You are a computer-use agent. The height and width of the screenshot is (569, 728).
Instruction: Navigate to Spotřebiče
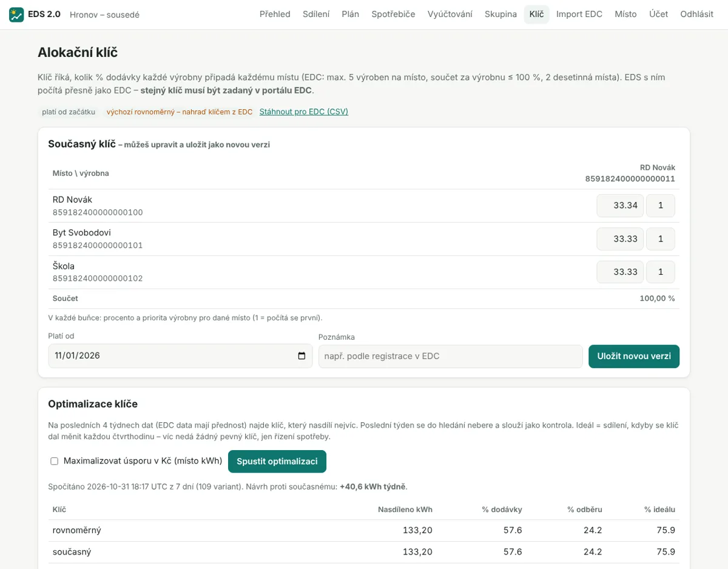coord(393,15)
